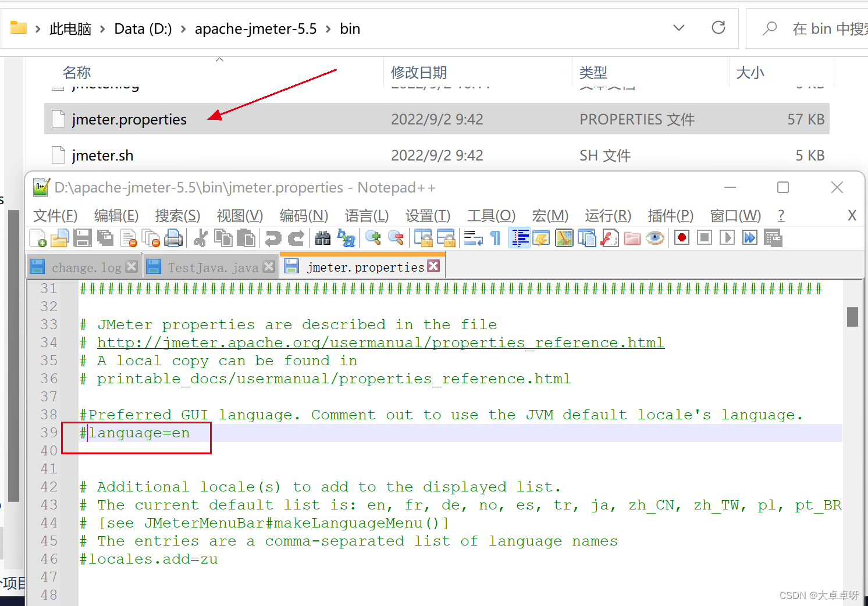This screenshot has width=868, height=606.
Task: Click Save recorded macro icon
Action: [x=773, y=238]
